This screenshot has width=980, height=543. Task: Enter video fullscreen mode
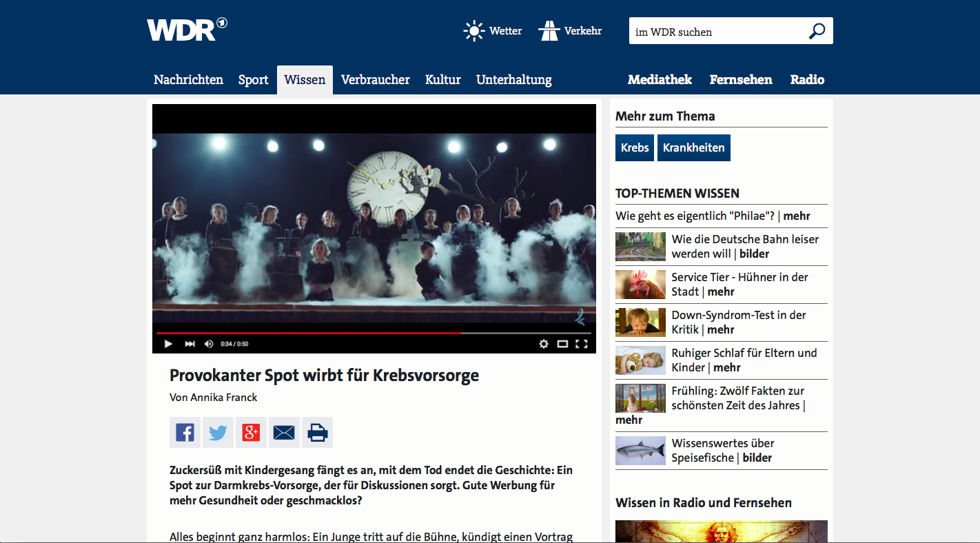582,344
